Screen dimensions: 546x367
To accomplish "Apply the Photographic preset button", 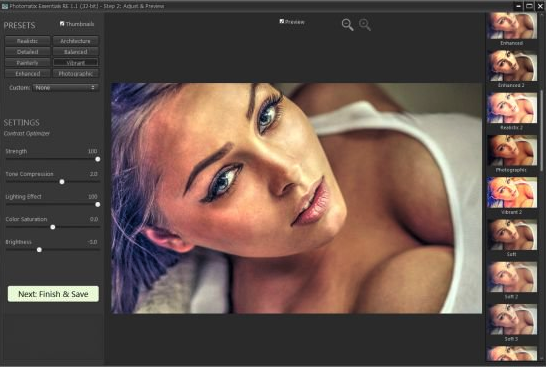I will pyautogui.click(x=75, y=73).
